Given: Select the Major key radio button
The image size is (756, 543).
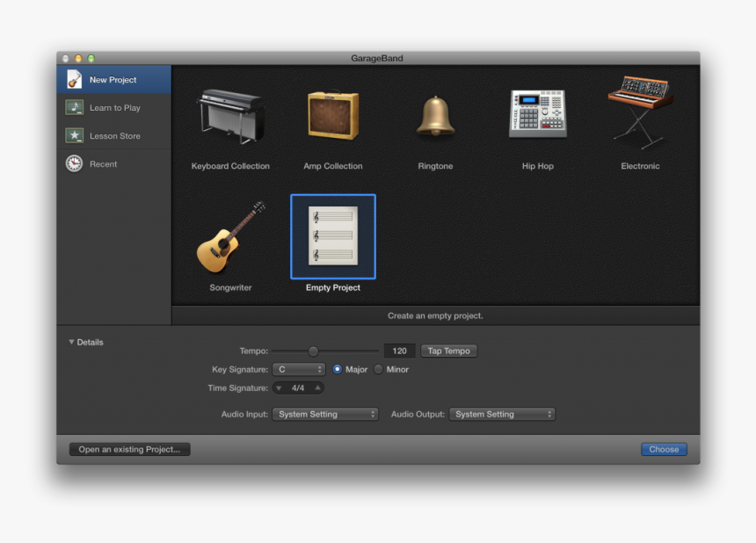Looking at the screenshot, I should tap(337, 370).
